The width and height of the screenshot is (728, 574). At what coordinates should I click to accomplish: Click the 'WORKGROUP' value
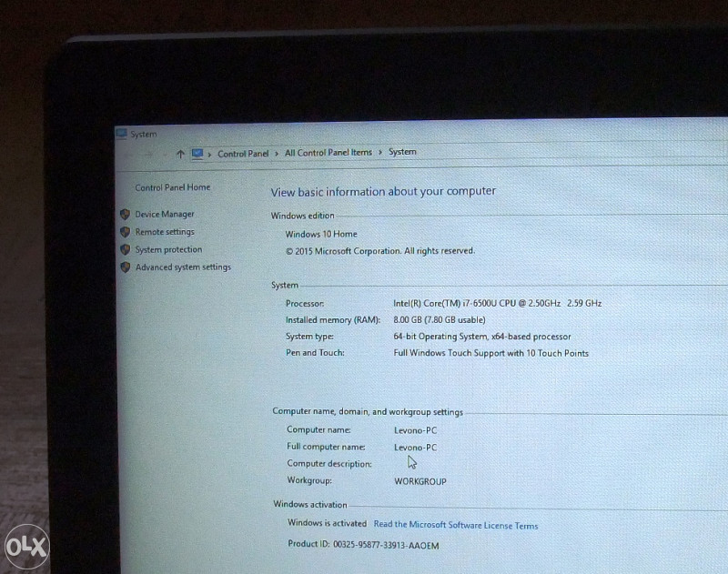pos(420,481)
